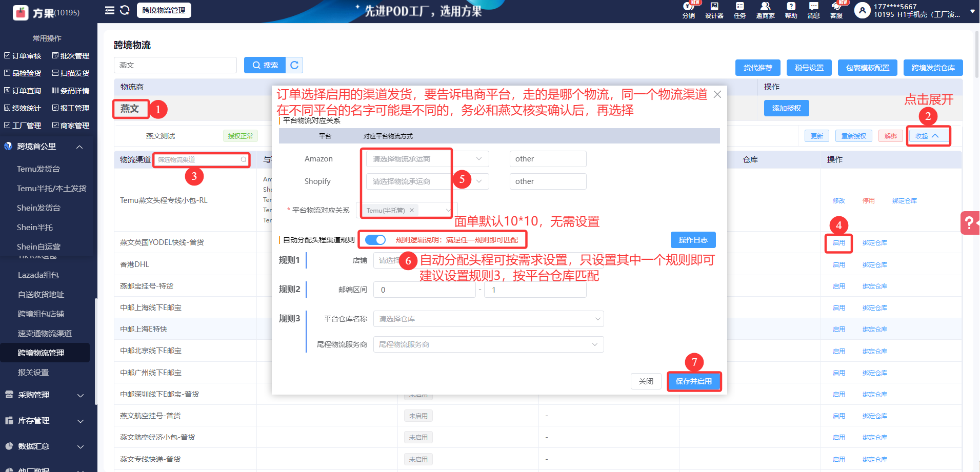Viewport: 980px width, 472px height.
Task: Open the 分销 icon in top bar
Action: [688, 10]
